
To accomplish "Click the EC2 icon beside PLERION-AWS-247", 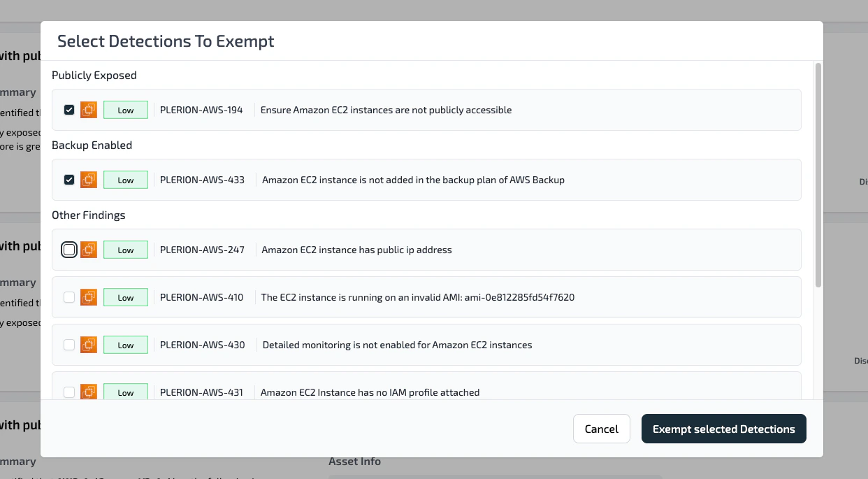I will (x=89, y=250).
